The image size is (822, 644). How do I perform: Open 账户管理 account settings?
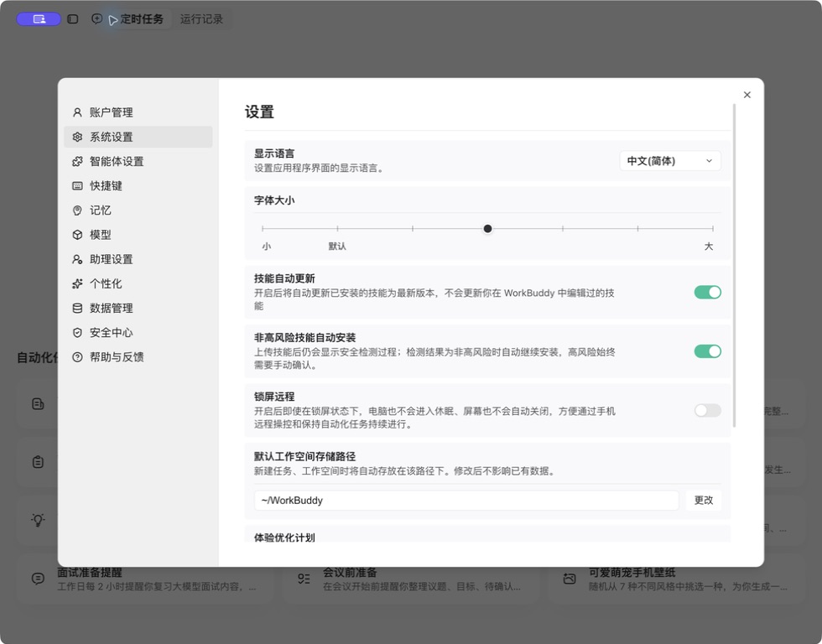138,112
